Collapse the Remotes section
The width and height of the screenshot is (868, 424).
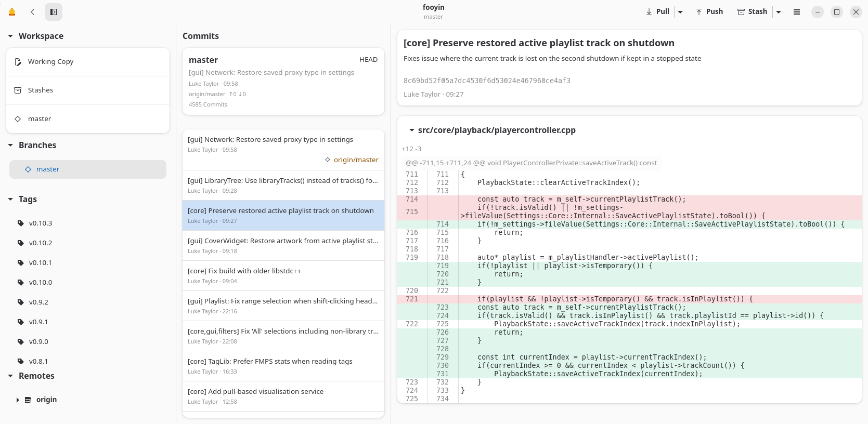(10, 376)
